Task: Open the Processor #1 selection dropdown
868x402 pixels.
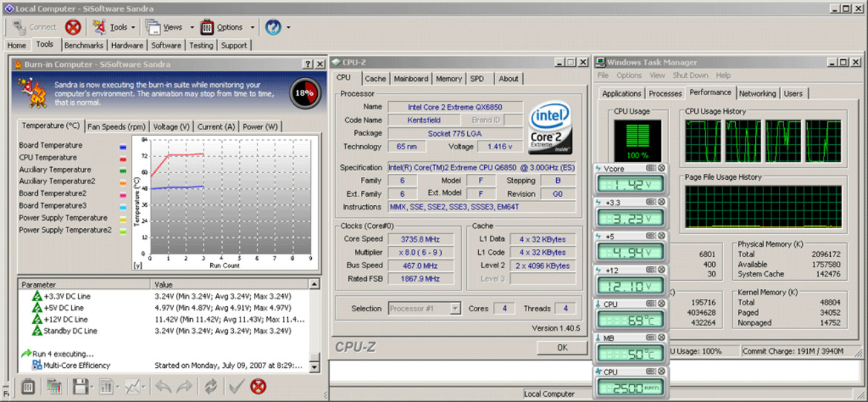Action: pos(425,308)
